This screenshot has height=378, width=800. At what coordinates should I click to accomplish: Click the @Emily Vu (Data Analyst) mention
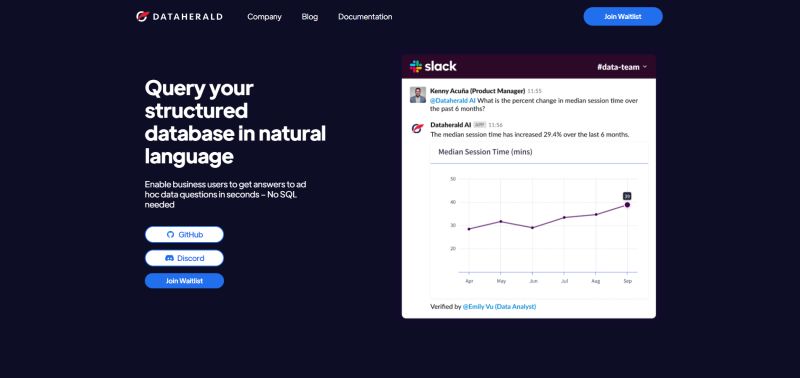[499, 307]
